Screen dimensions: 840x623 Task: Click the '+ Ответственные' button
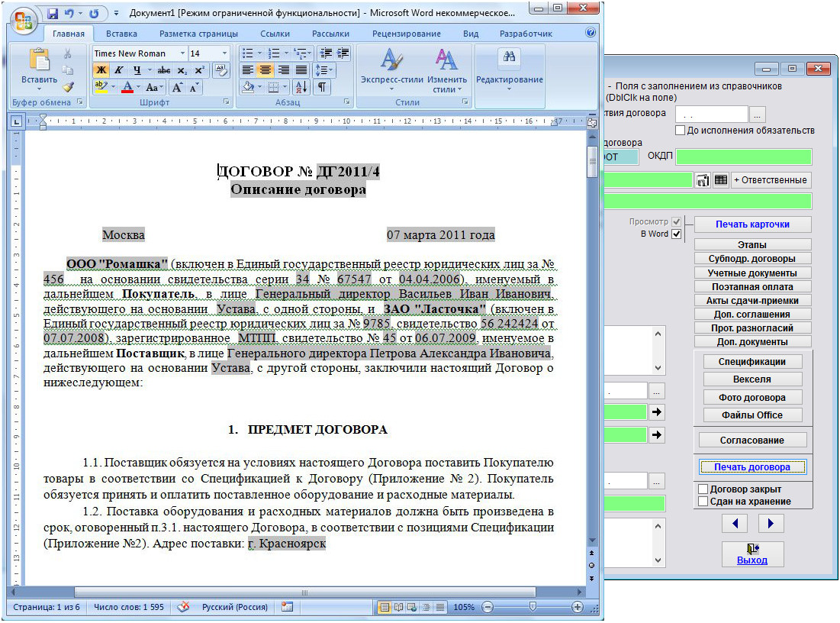770,180
